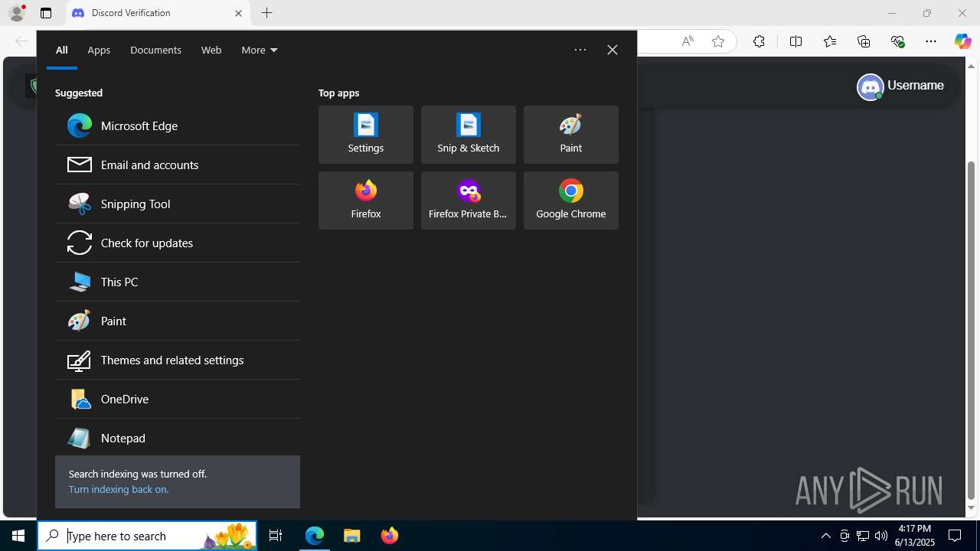Open Edge profile avatar

pyautogui.click(x=17, y=13)
